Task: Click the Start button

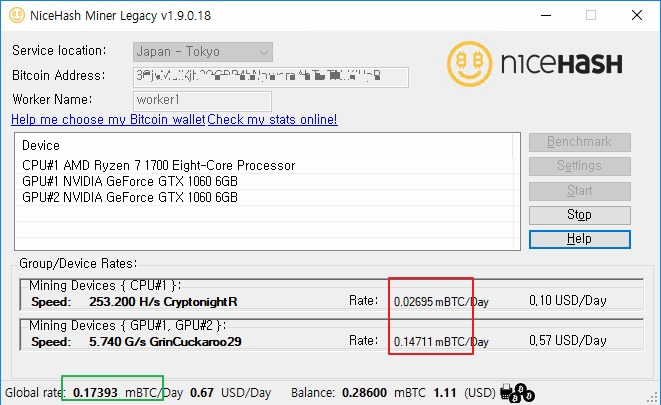Action: tap(580, 191)
